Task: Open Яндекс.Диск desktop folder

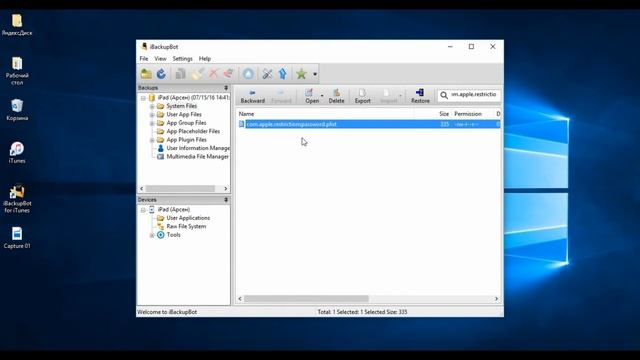Action: point(17,24)
